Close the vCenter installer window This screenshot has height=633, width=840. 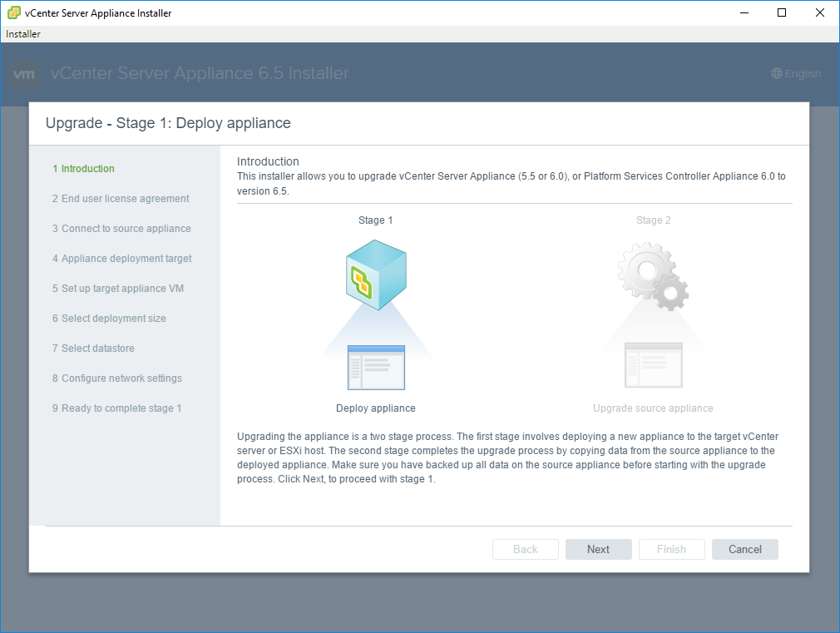(x=820, y=12)
